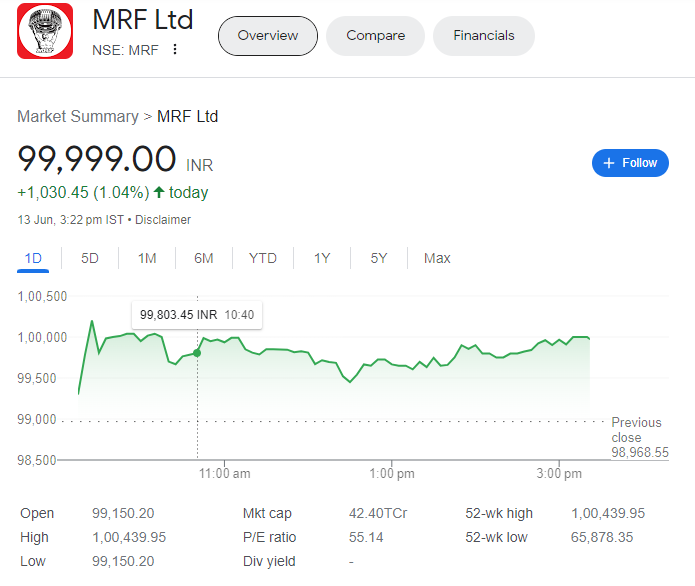
Task: Open the Financials tab
Action: pyautogui.click(x=484, y=36)
